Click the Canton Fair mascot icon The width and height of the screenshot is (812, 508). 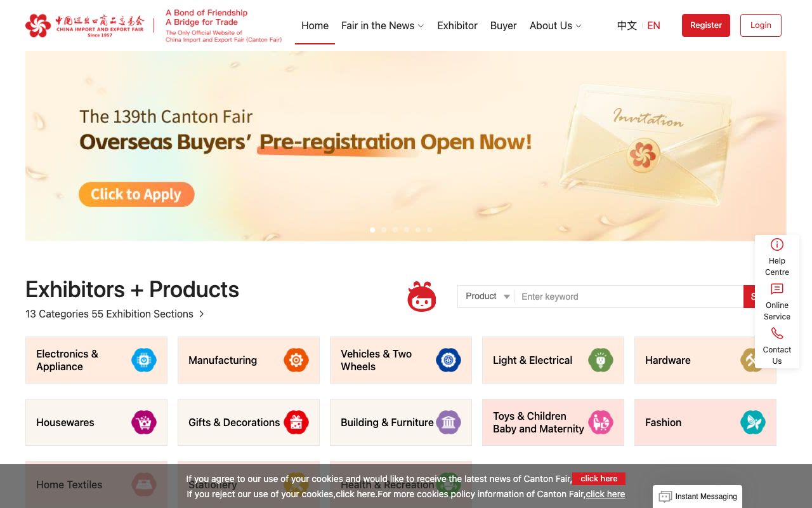tap(421, 296)
